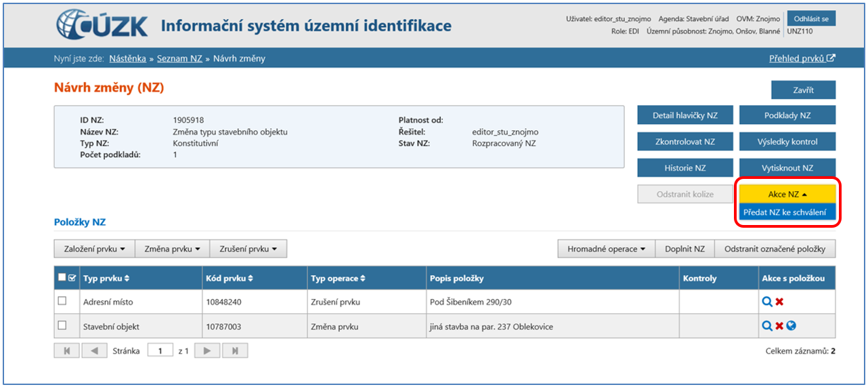Screen dimensions: 868x387
Task: Delete the Adresní místo item with red X
Action: [x=779, y=302]
